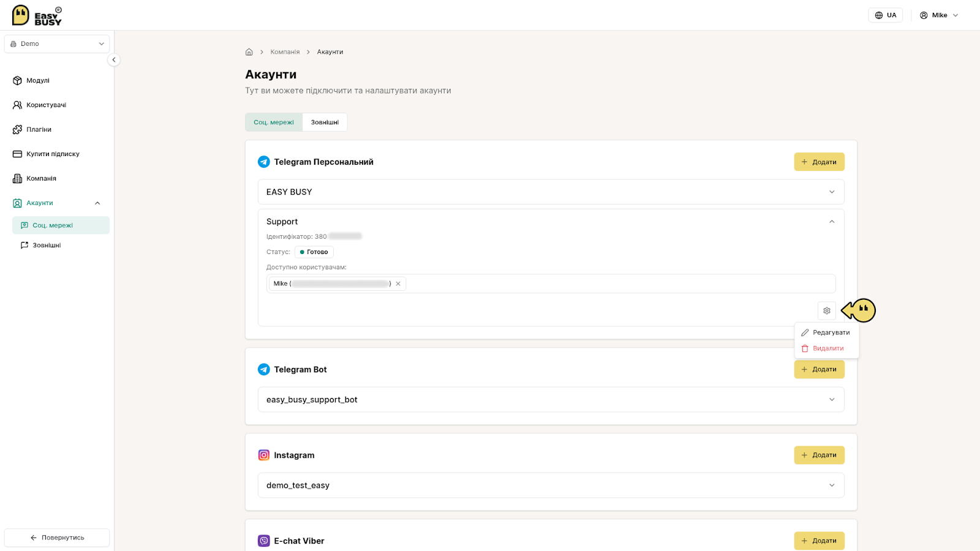This screenshot has height=551, width=980.
Task: Add a Telegram Bot account
Action: point(820,369)
